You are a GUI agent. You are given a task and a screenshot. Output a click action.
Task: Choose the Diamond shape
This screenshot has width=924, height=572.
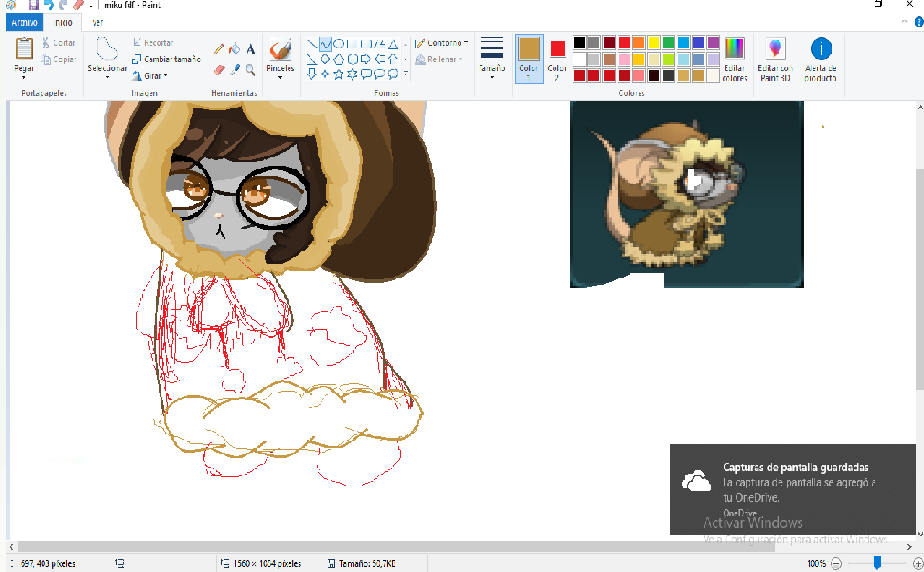tap(325, 59)
